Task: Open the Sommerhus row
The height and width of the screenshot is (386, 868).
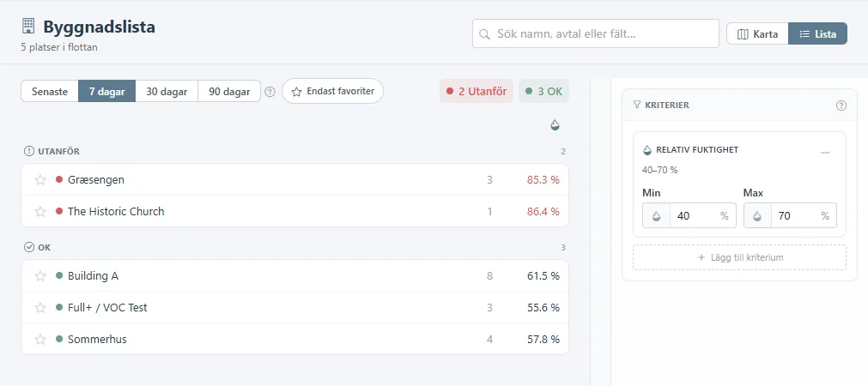Action: coord(294,339)
